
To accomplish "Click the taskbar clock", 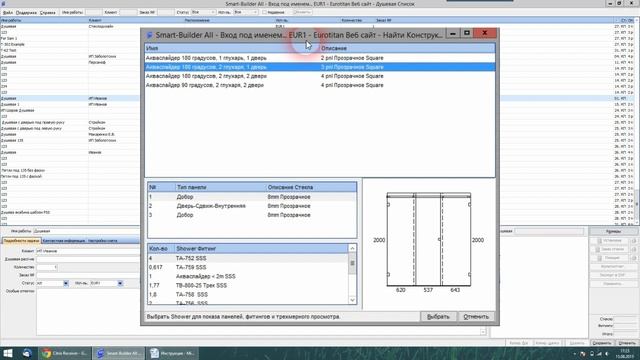I will tap(625, 353).
